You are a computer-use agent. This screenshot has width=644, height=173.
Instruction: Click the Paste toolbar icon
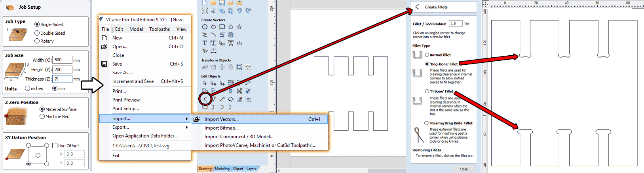pos(230,11)
